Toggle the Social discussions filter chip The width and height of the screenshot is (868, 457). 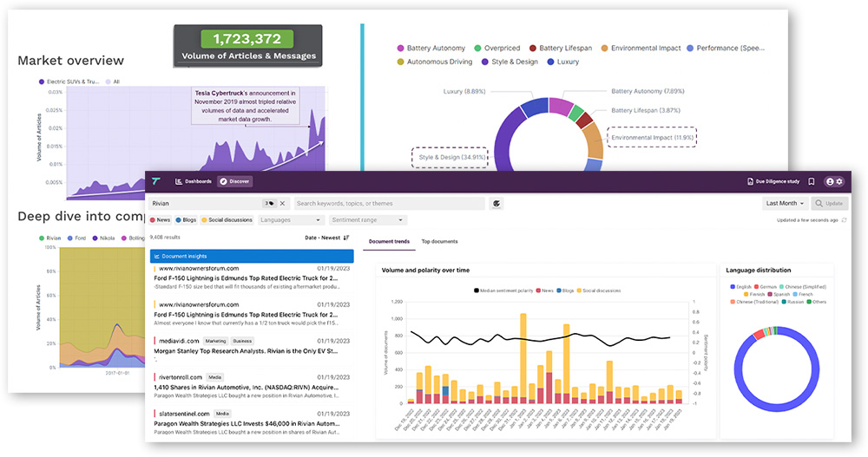click(x=227, y=219)
